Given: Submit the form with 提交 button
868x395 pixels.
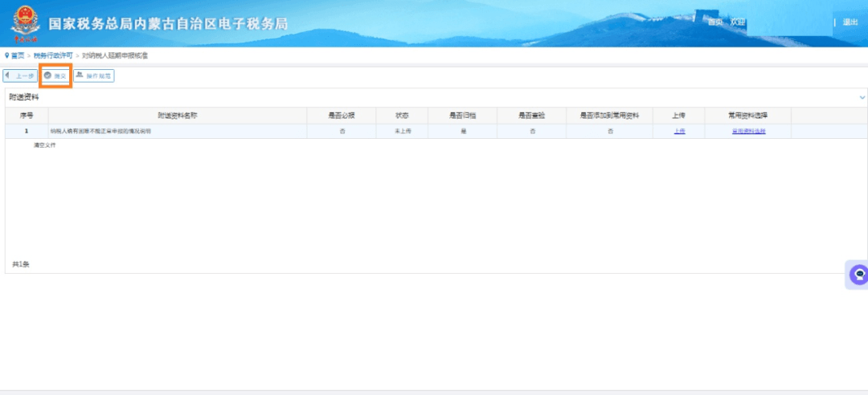Looking at the screenshot, I should click(55, 75).
